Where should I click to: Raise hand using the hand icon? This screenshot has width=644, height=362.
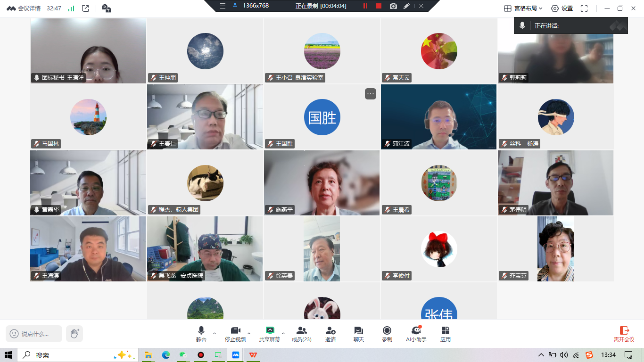(x=74, y=334)
